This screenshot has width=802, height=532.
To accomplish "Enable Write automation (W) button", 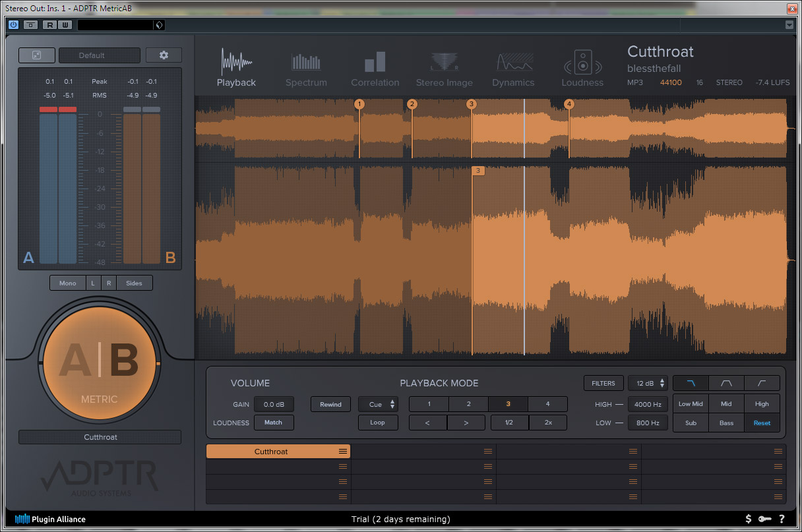I will click(x=64, y=25).
